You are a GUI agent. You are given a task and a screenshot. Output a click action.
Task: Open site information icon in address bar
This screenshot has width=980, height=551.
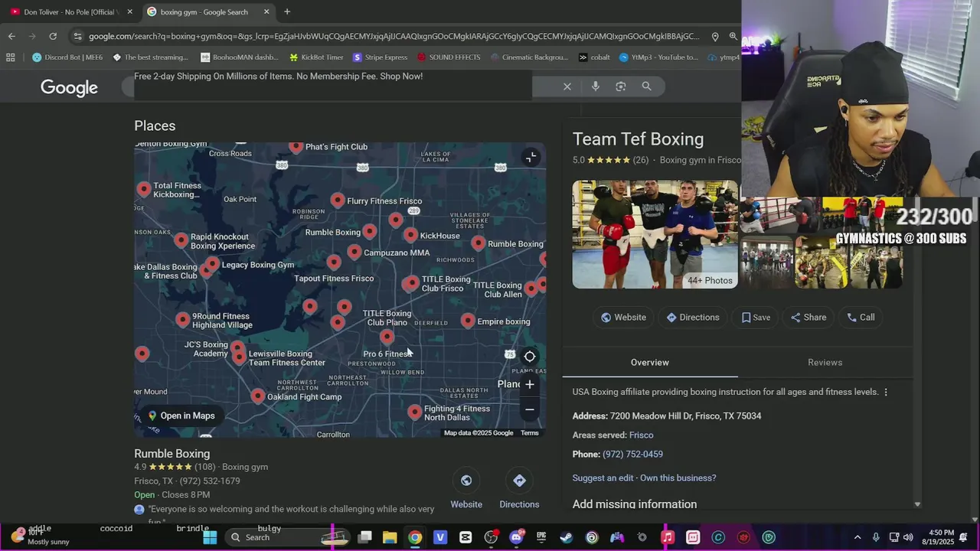click(x=77, y=36)
